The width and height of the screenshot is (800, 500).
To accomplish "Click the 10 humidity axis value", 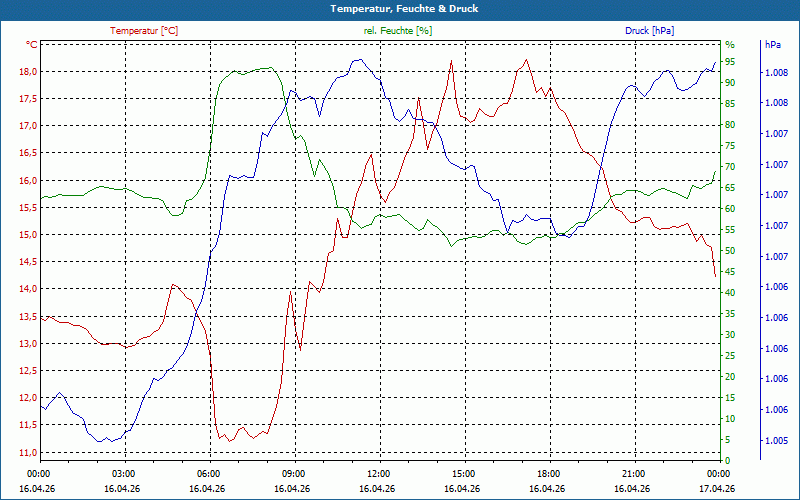I will 730,418.
